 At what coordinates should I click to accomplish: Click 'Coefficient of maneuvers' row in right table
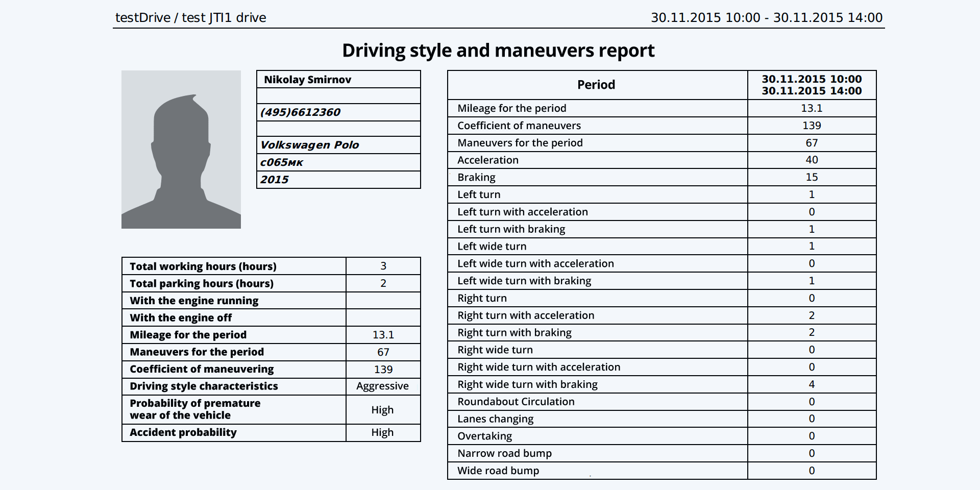(661, 126)
